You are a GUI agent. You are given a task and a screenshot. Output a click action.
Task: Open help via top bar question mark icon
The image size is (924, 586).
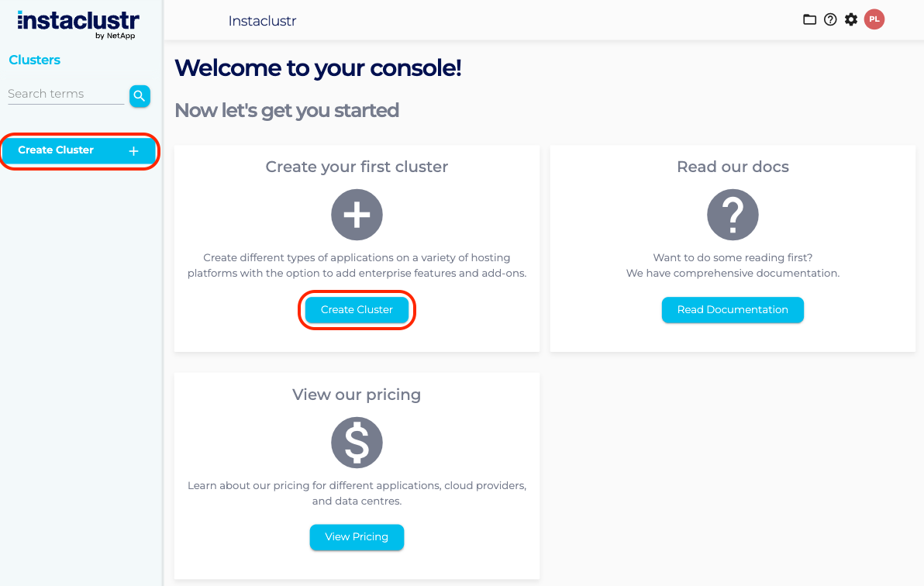pyautogui.click(x=830, y=20)
